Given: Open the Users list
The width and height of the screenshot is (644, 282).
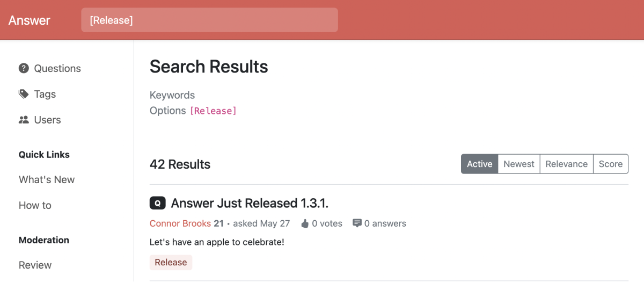Looking at the screenshot, I should 47,120.
